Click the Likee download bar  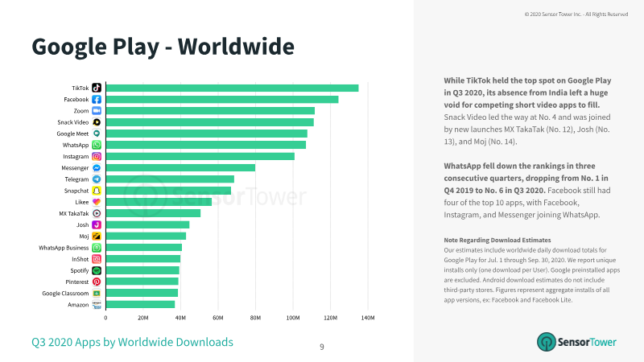tap(159, 202)
